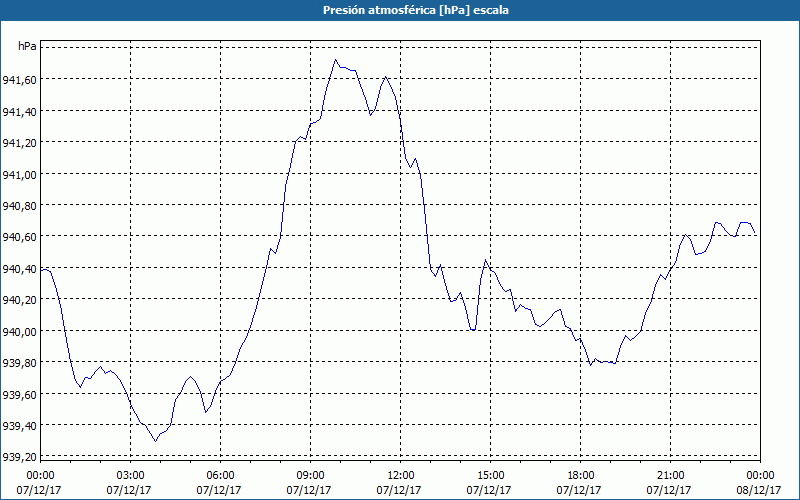The height and width of the screenshot is (500, 800).
Task: Click the pressure curve peak near 09:50
Action: pos(335,60)
